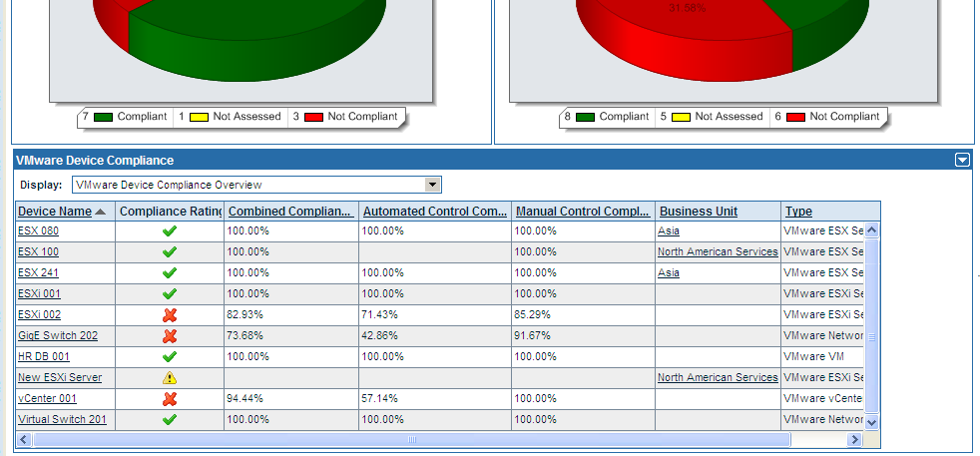The width and height of the screenshot is (980, 456).
Task: Open the GigE Switch 202 device link
Action: point(58,335)
